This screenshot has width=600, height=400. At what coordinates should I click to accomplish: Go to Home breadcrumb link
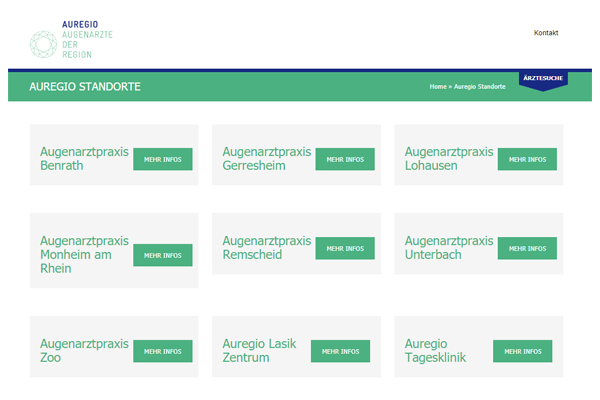(438, 87)
